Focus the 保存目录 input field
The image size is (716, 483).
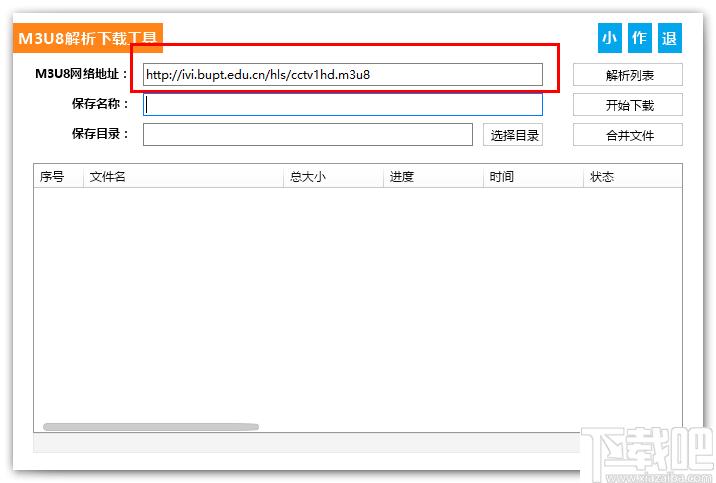coord(308,135)
